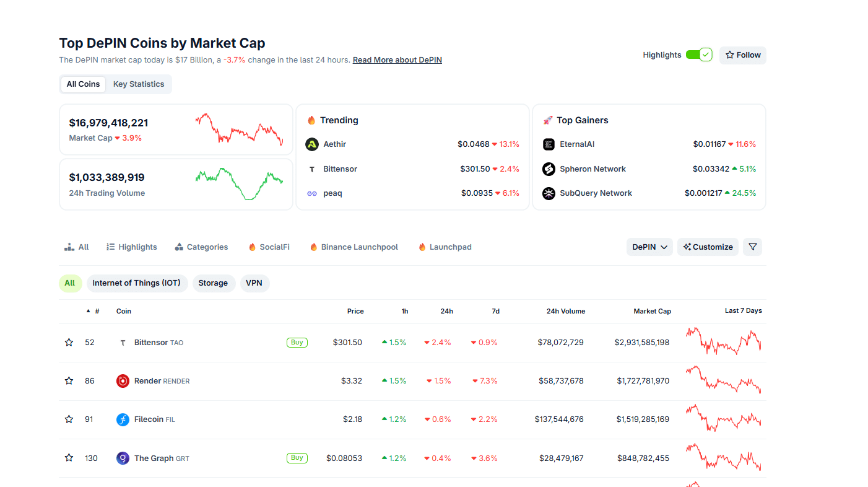Image resolution: width=868 pixels, height=487 pixels.
Task: Click the Buy button for The Graph
Action: (x=297, y=458)
